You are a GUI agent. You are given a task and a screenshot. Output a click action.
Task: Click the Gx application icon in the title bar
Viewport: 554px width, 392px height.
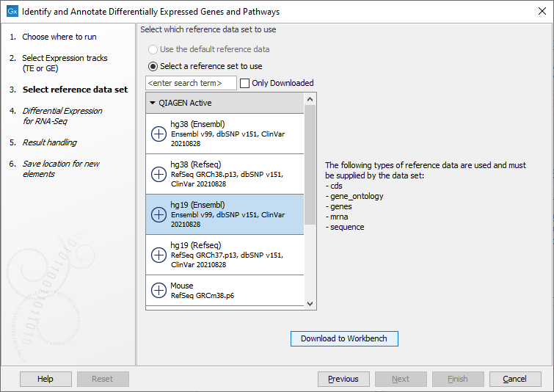coord(12,11)
